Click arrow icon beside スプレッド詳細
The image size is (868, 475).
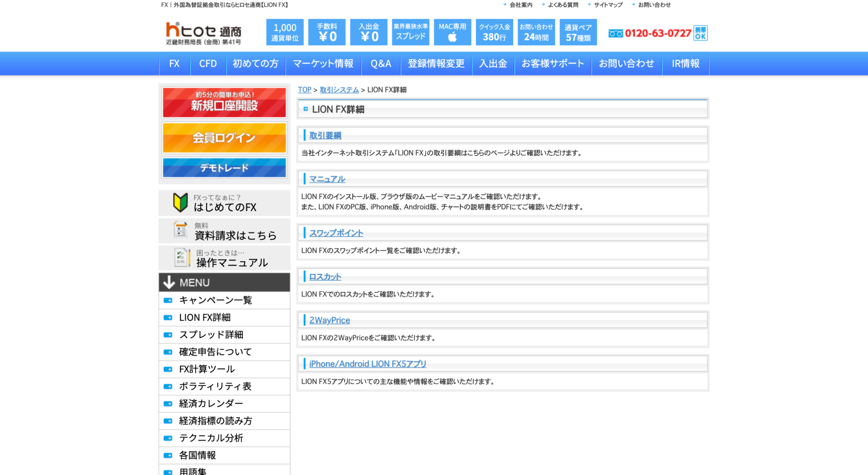click(x=168, y=335)
